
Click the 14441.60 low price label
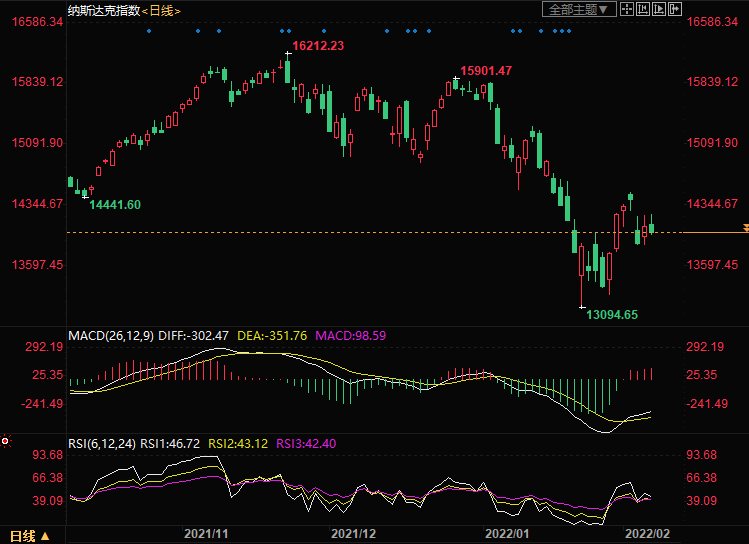[x=115, y=204]
